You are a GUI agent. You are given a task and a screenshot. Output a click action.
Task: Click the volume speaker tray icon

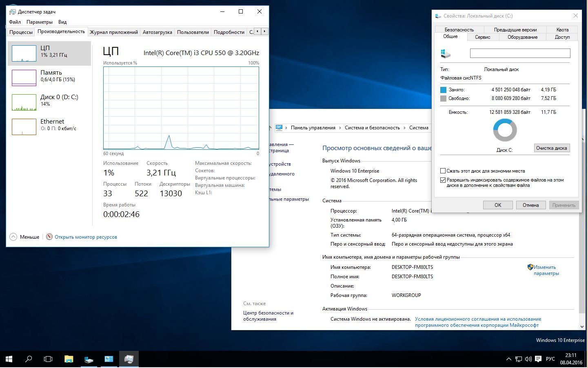click(x=528, y=359)
